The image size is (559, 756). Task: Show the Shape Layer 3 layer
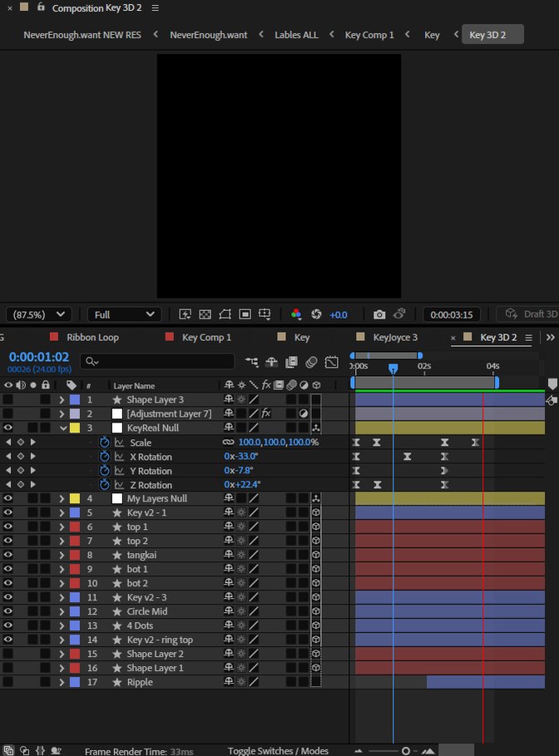(8, 399)
